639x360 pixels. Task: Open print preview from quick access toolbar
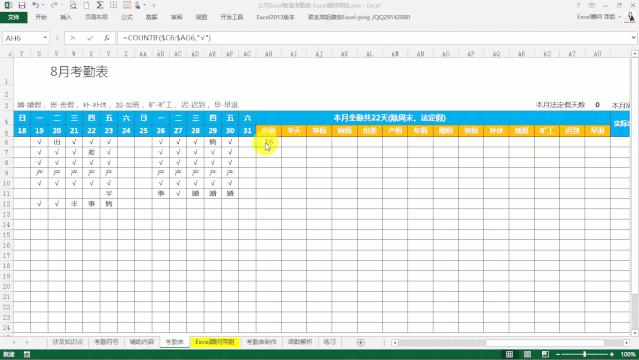point(73,5)
